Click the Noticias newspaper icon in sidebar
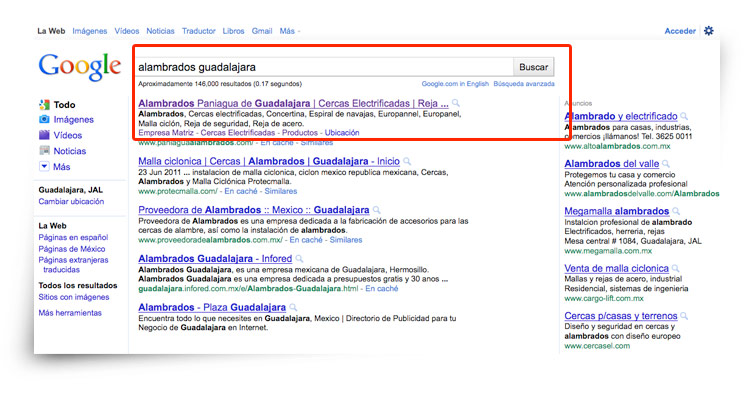Image resolution: width=749 pixels, height=395 pixels. [x=44, y=151]
